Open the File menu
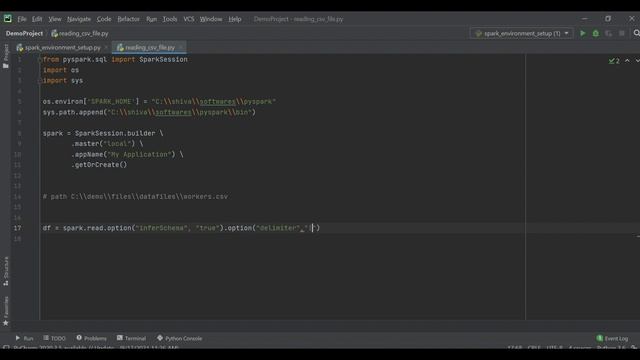The width and height of the screenshot is (640, 360). coord(22,19)
